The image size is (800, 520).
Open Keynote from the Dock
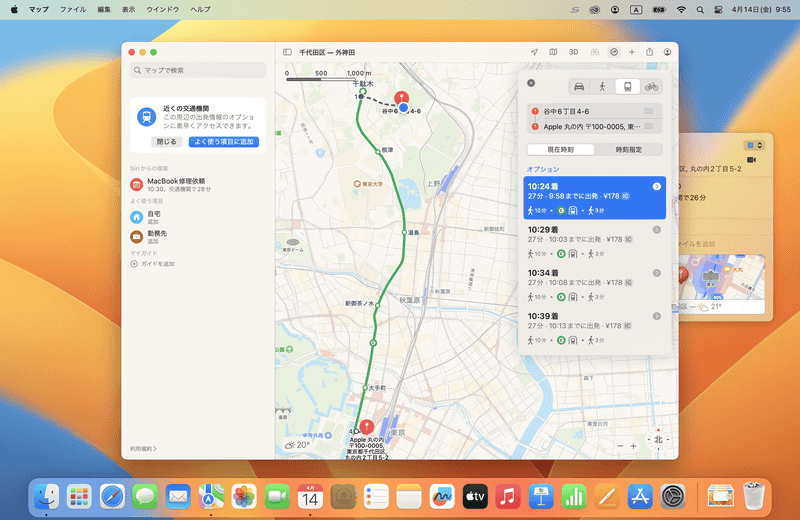click(541, 497)
